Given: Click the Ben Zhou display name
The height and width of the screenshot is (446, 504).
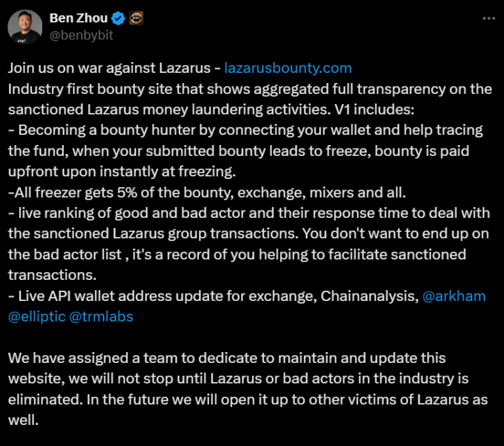Looking at the screenshot, I should 79,18.
